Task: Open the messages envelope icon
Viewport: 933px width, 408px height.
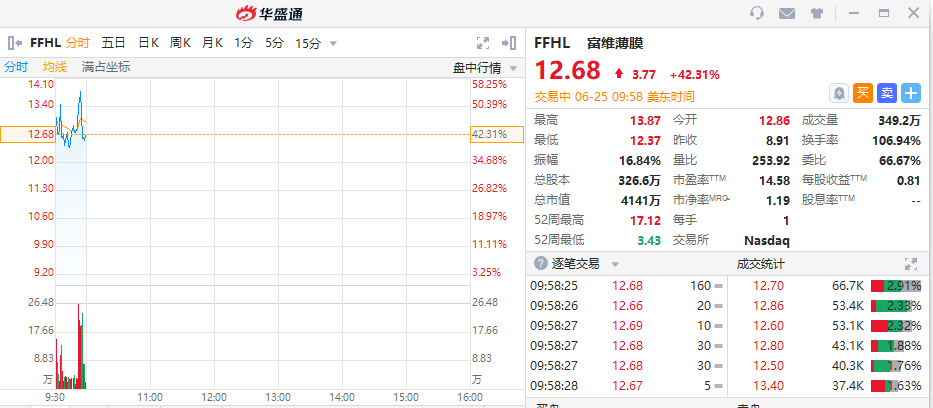Action: pos(787,13)
